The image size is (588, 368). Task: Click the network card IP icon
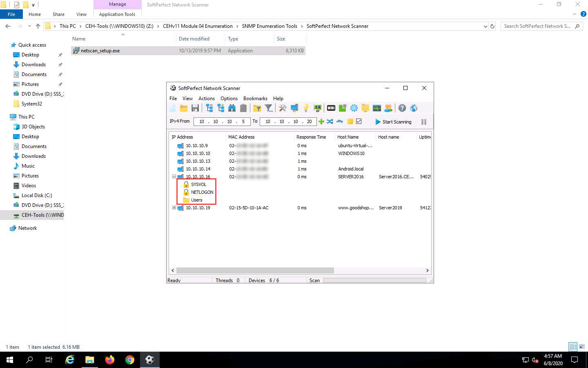[317, 108]
